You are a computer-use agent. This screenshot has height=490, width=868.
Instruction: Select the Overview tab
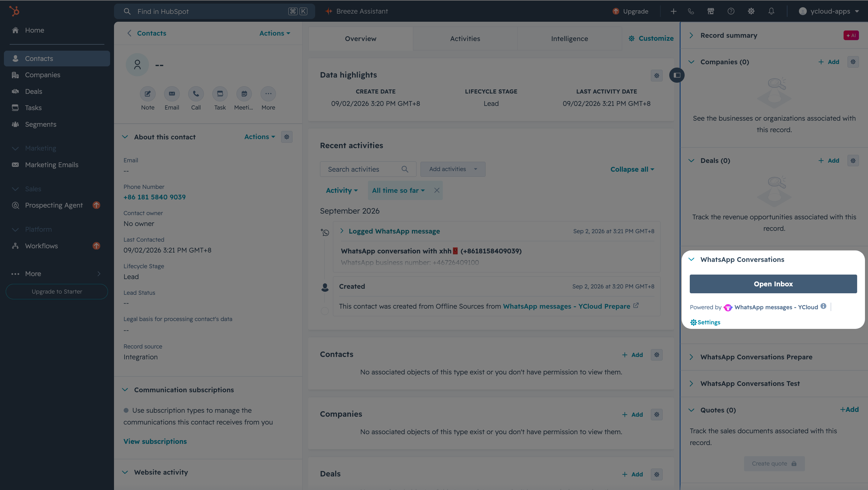[x=360, y=38]
